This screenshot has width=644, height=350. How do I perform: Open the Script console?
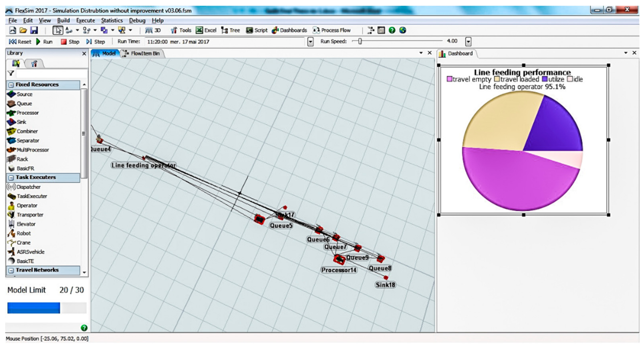point(257,30)
